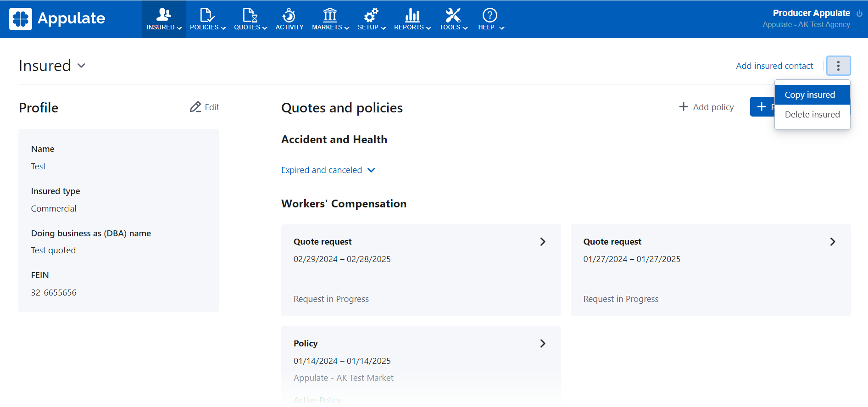868x407 pixels.
Task: Click the Add insured contact link
Action: point(774,66)
